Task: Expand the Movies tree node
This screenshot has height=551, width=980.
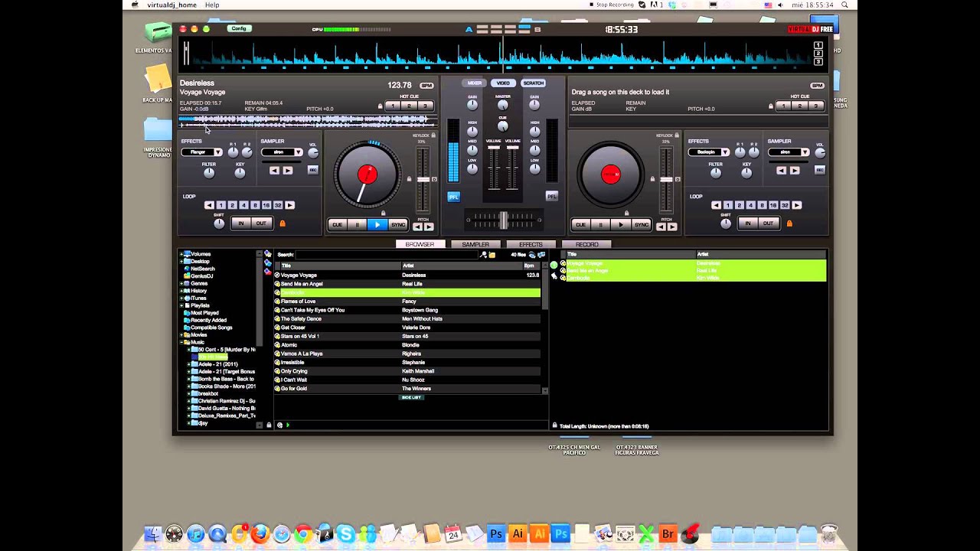Action: [x=182, y=334]
